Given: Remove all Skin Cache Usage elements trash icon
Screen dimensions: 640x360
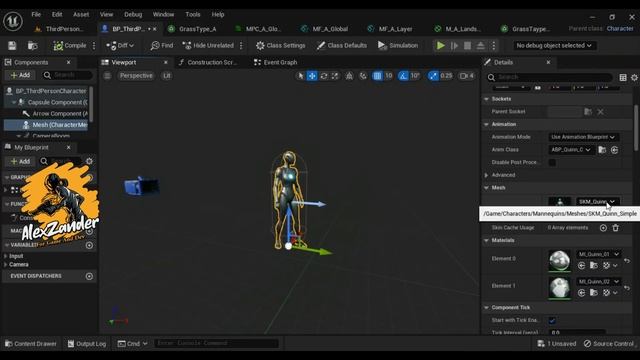Looking at the screenshot, I should point(616,228).
